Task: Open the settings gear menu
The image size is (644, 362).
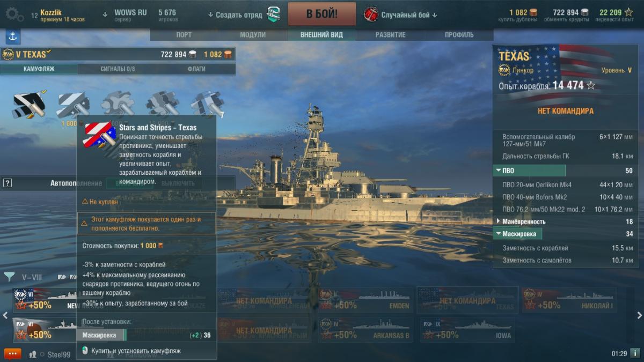Action: point(15,14)
